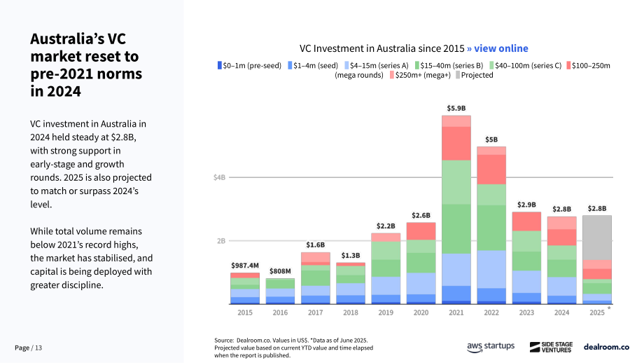
Task: Select the 2022 bar labeled $5B
Action: pos(491,225)
